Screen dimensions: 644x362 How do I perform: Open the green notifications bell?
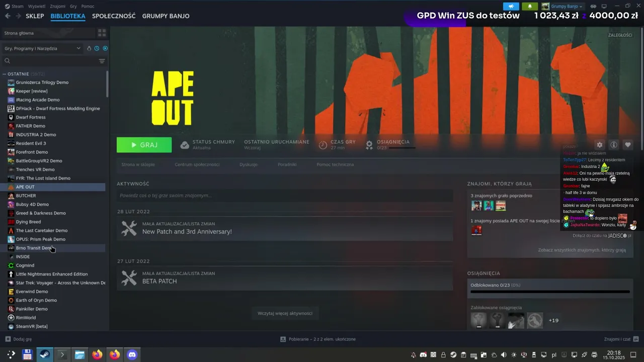click(530, 7)
